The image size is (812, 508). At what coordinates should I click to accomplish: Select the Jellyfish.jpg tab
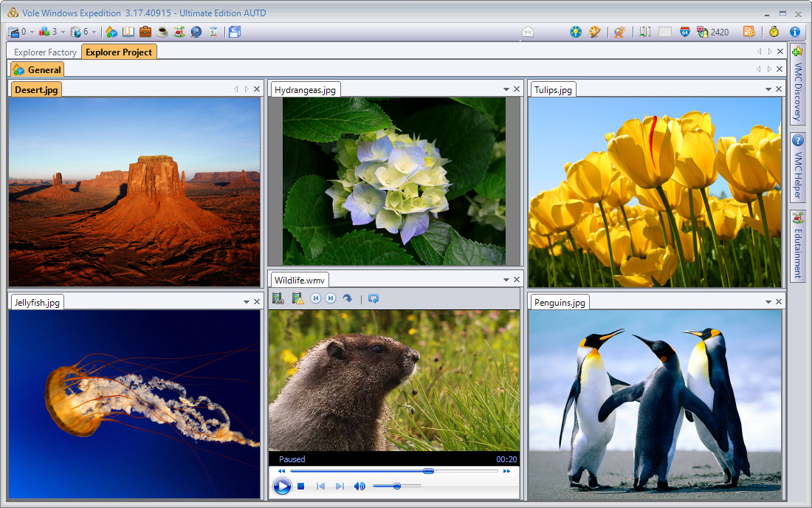tap(37, 302)
